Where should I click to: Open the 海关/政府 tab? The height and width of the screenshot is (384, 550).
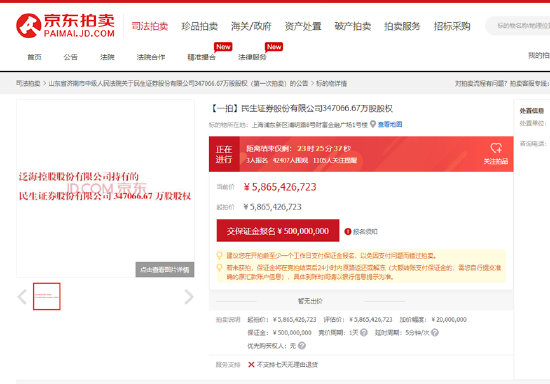[251, 26]
